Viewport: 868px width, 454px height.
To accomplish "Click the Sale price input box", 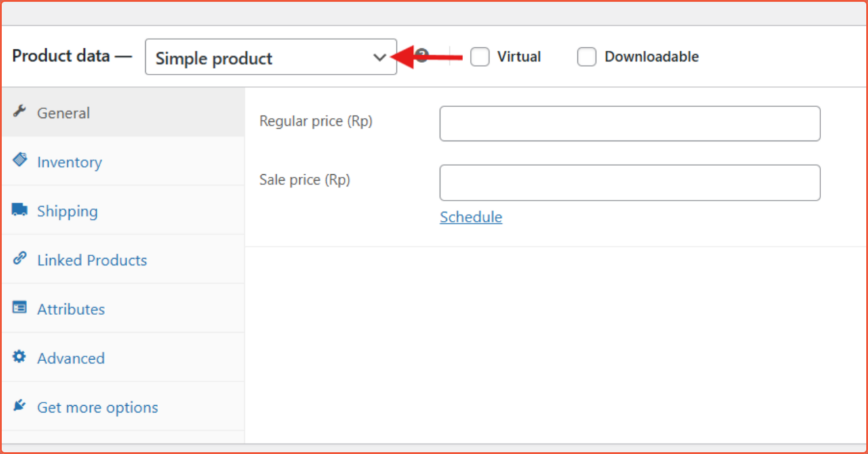I will (629, 182).
